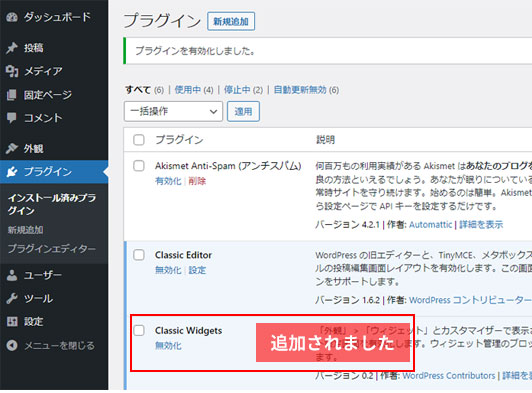Click the settings icon for 設定
This screenshot has height=393, width=532.
12,321
